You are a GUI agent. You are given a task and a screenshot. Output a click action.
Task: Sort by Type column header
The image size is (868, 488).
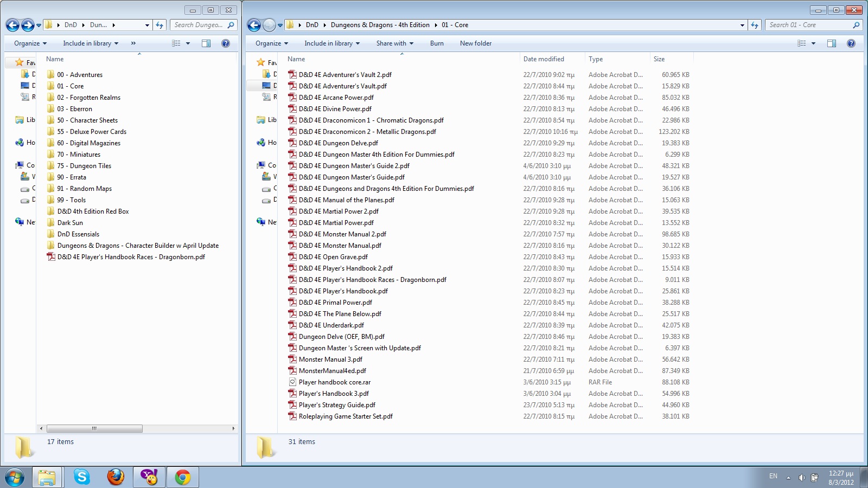(x=617, y=59)
